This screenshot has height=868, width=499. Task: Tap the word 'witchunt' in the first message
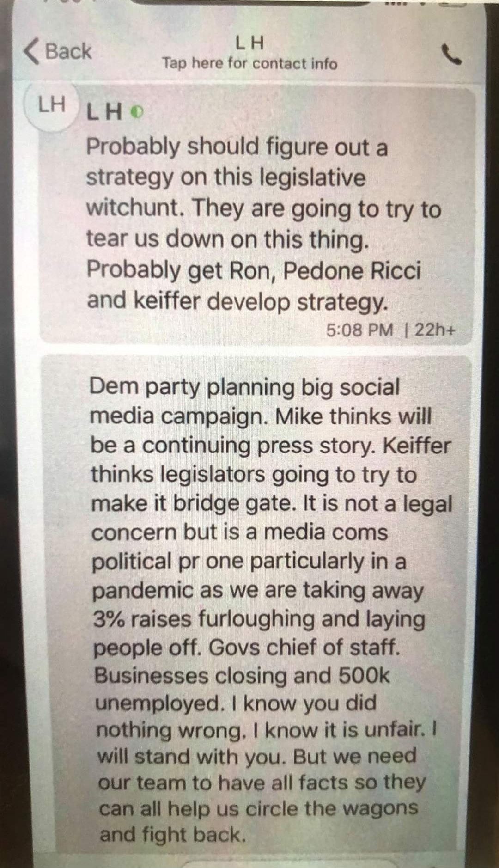(x=137, y=208)
